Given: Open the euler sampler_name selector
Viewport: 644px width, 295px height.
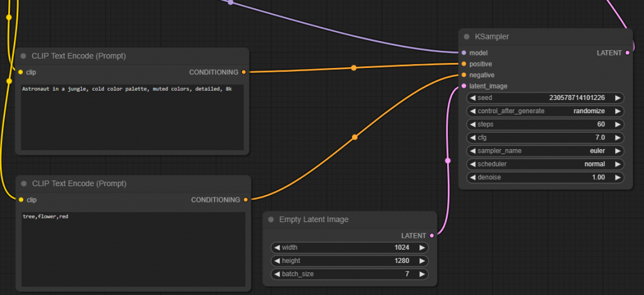Looking at the screenshot, I should [597, 151].
